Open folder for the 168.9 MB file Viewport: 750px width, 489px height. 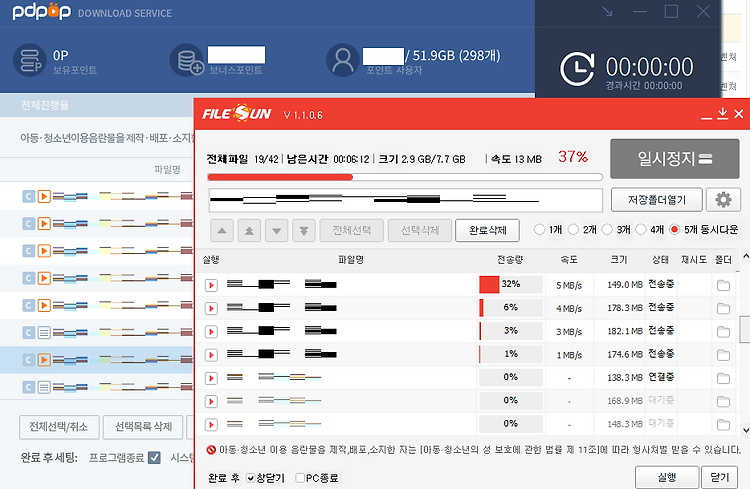[723, 401]
